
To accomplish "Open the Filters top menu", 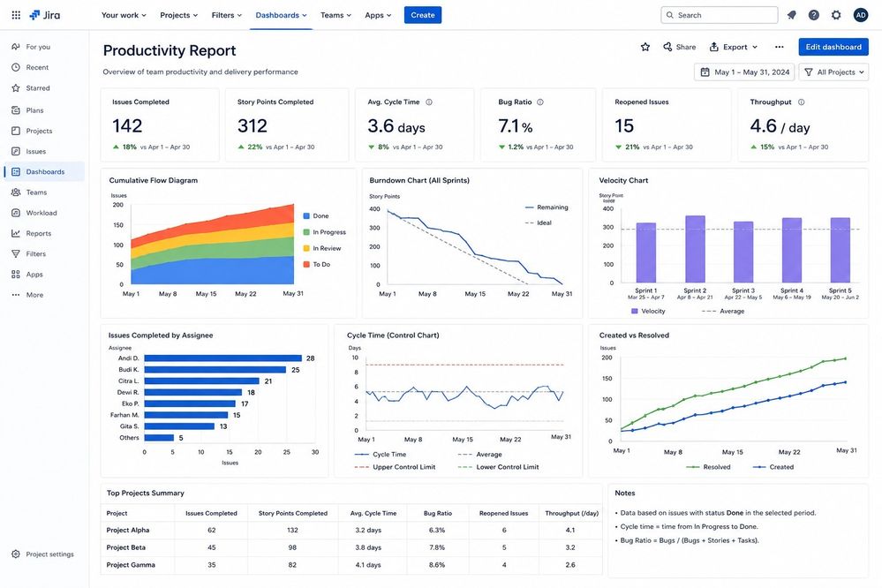I will tap(227, 15).
